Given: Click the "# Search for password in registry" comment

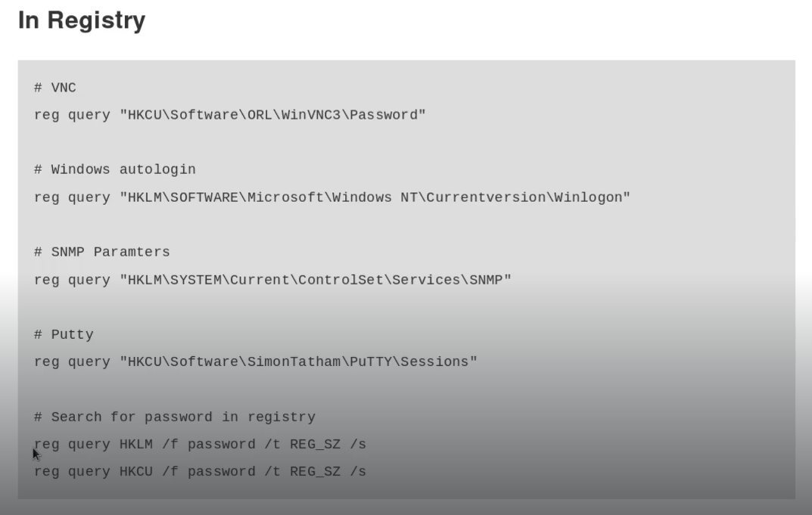Looking at the screenshot, I should tap(175, 417).
